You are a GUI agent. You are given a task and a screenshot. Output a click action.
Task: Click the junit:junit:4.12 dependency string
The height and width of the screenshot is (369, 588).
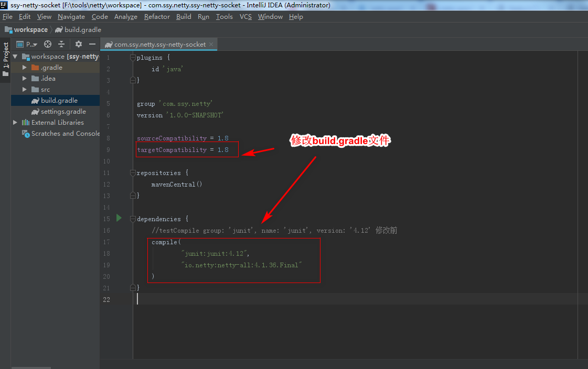(214, 254)
